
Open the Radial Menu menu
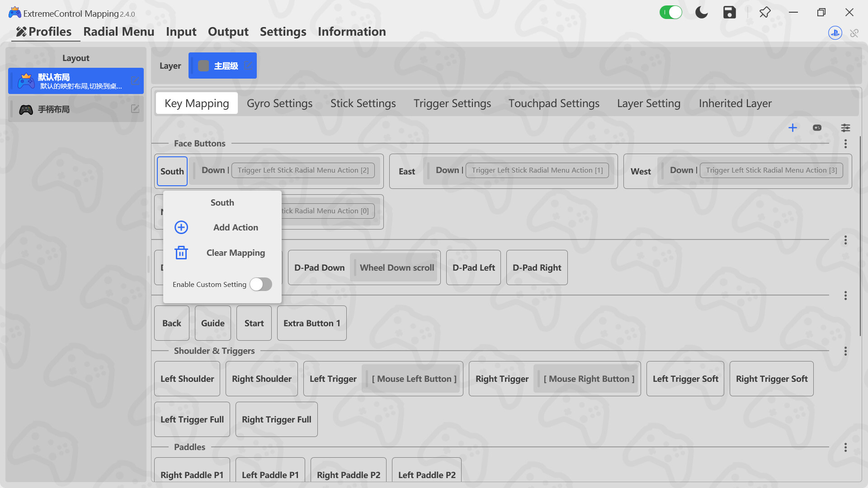[118, 31]
